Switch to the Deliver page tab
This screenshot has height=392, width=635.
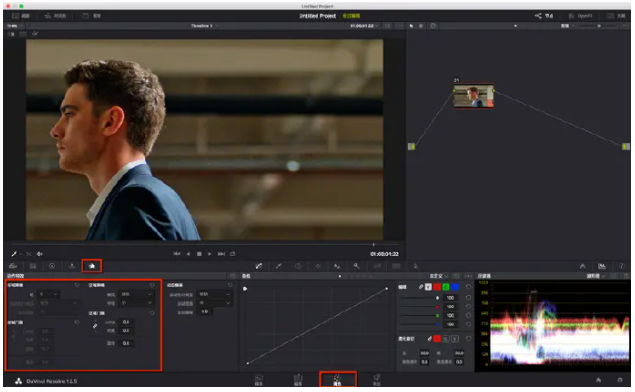[x=377, y=380]
